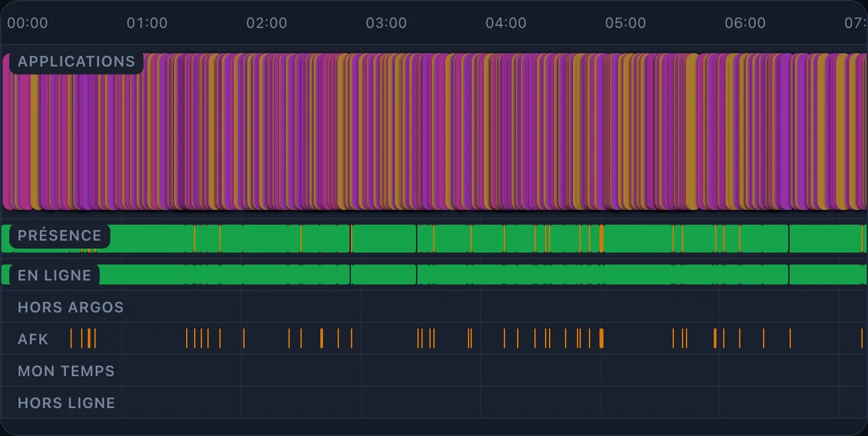
Task: Jump to the 00:00 time marker
Action: tap(28, 23)
